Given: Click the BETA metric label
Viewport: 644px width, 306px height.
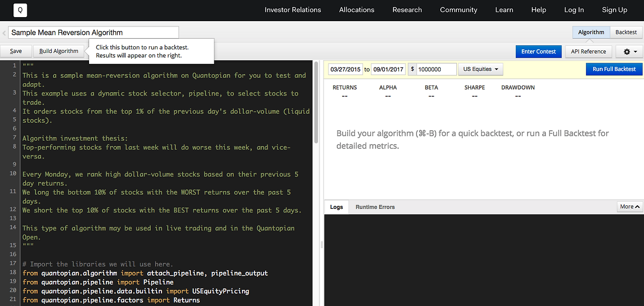Looking at the screenshot, I should [x=431, y=88].
